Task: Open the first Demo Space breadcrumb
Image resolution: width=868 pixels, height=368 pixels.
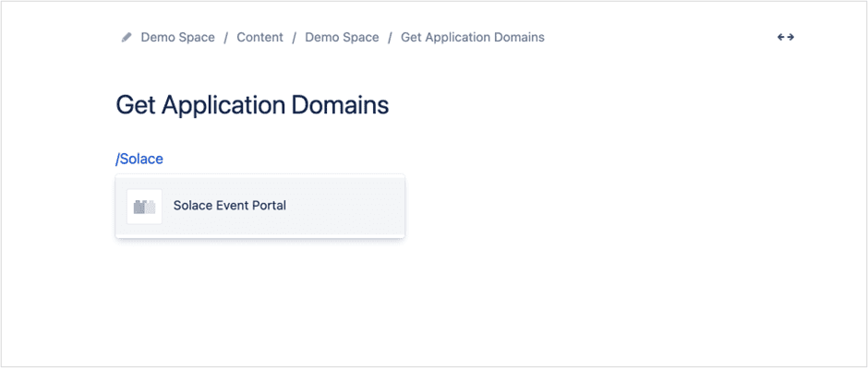Action: [177, 38]
